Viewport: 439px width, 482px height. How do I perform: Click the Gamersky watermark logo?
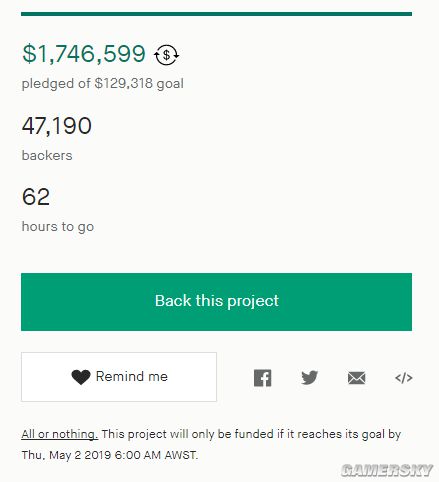(387, 470)
